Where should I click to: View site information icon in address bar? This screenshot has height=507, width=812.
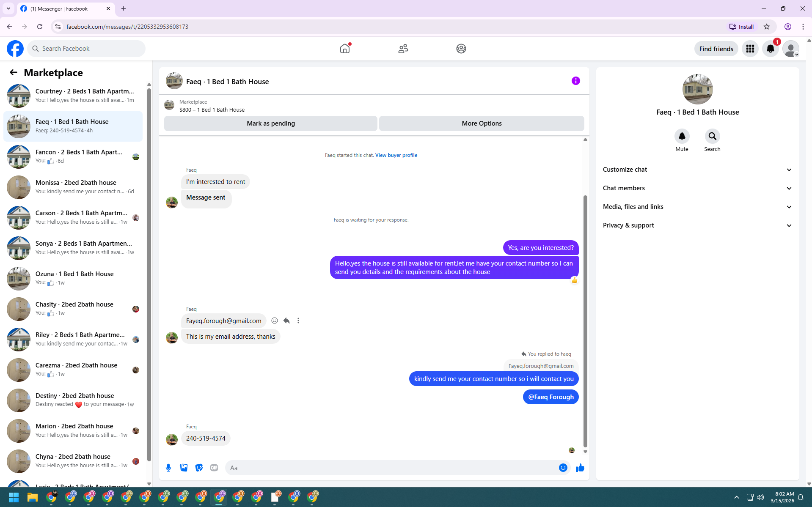(x=58, y=27)
